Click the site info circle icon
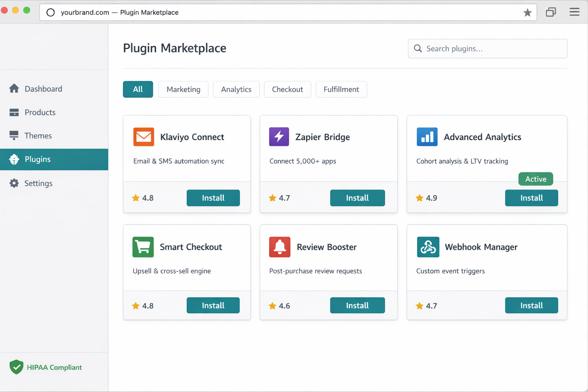Viewport: 588px width, 392px height. click(51, 13)
